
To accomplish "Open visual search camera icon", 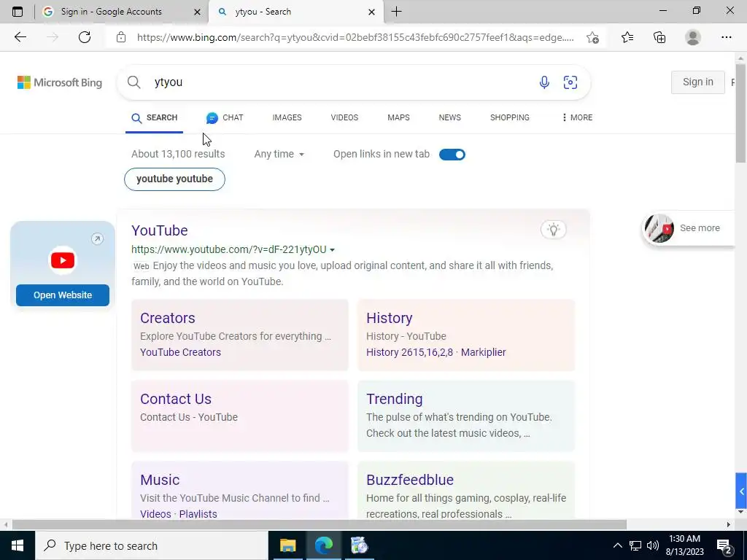I will point(570,82).
